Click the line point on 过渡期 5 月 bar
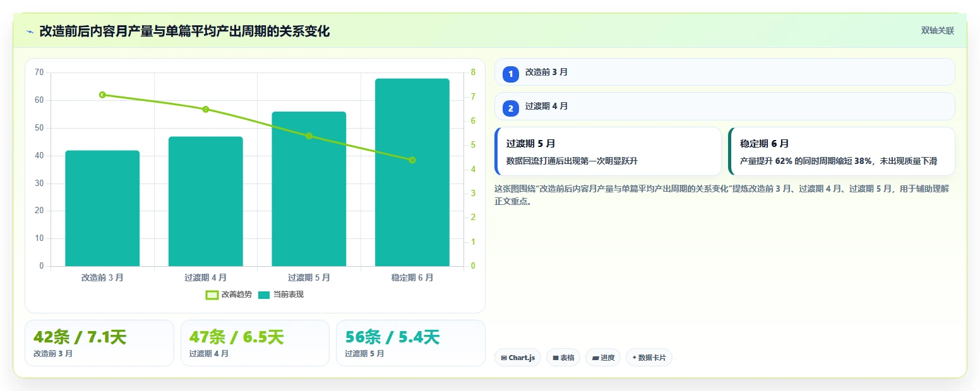 coord(309,136)
